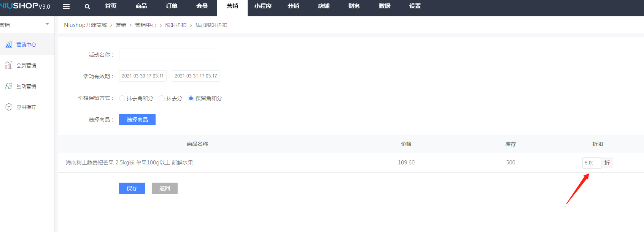644x232 pixels.
Task: Click the 营销中心 bar chart icon
Action: [9, 44]
